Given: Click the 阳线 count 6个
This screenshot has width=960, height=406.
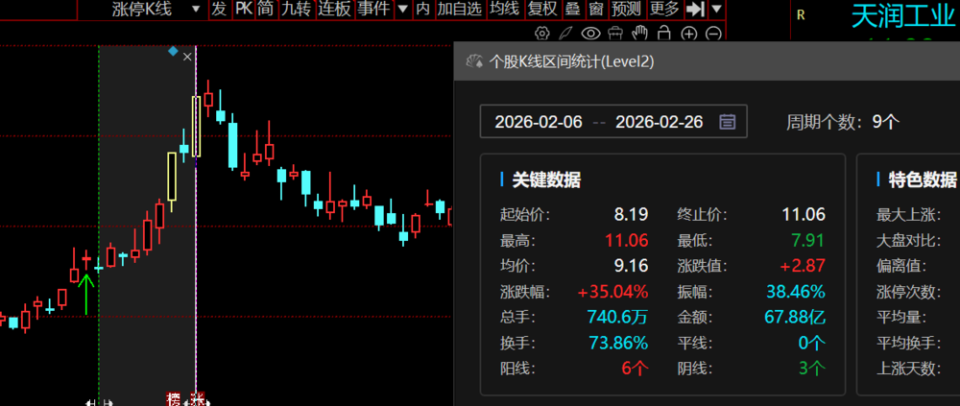Looking at the screenshot, I should (636, 369).
